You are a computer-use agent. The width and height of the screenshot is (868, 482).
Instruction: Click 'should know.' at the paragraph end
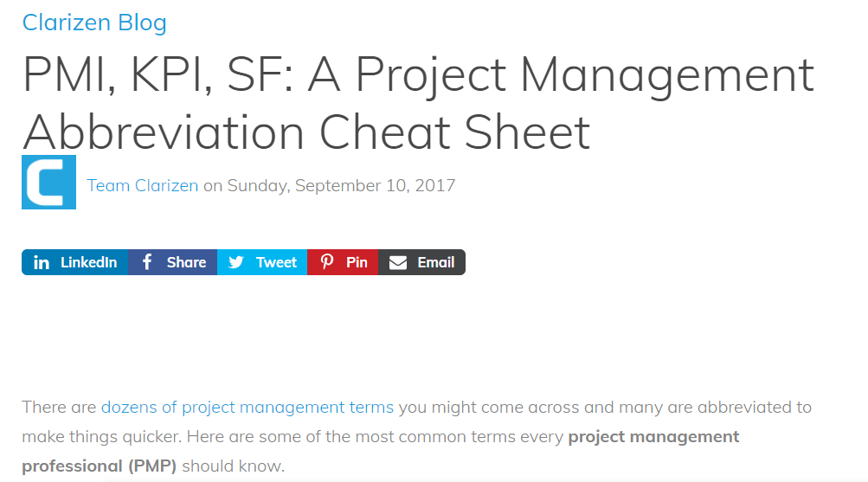point(233,466)
